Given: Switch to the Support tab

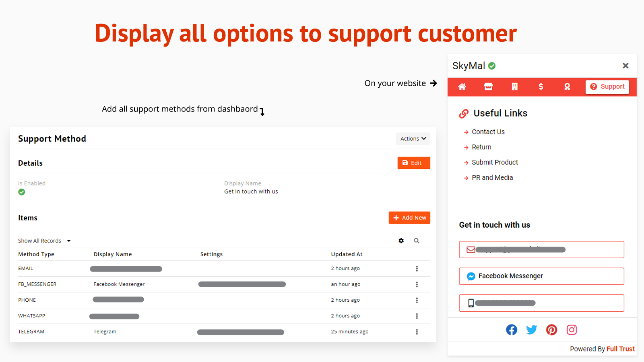Looking at the screenshot, I should click(607, 86).
